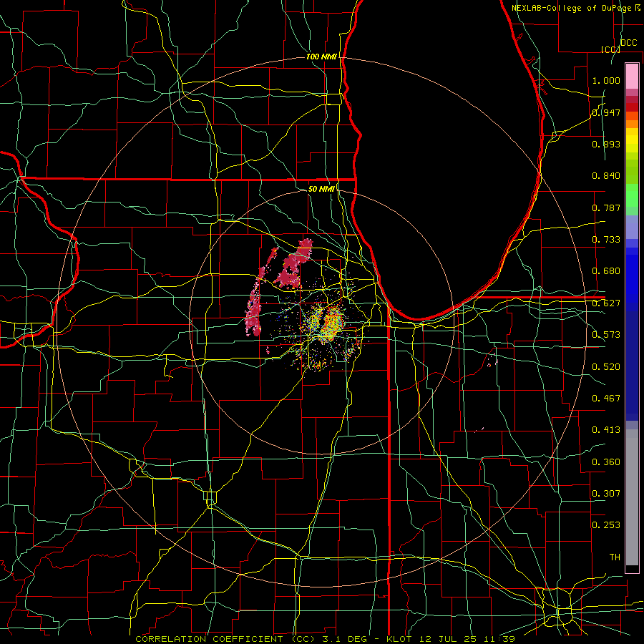644x644 pixels.
Task: Select the 0.840 legend value
Action: point(606,176)
